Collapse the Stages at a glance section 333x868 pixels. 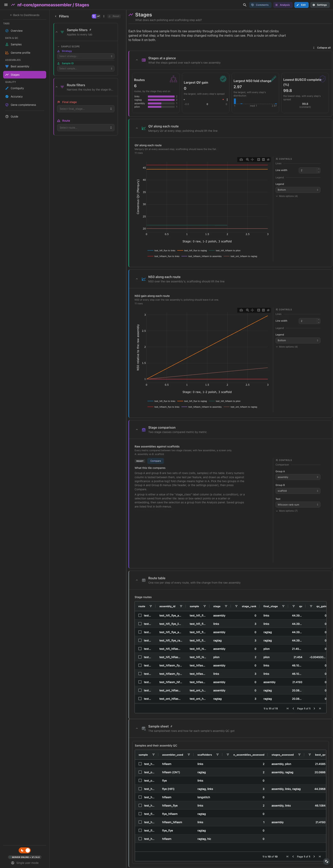137,60
